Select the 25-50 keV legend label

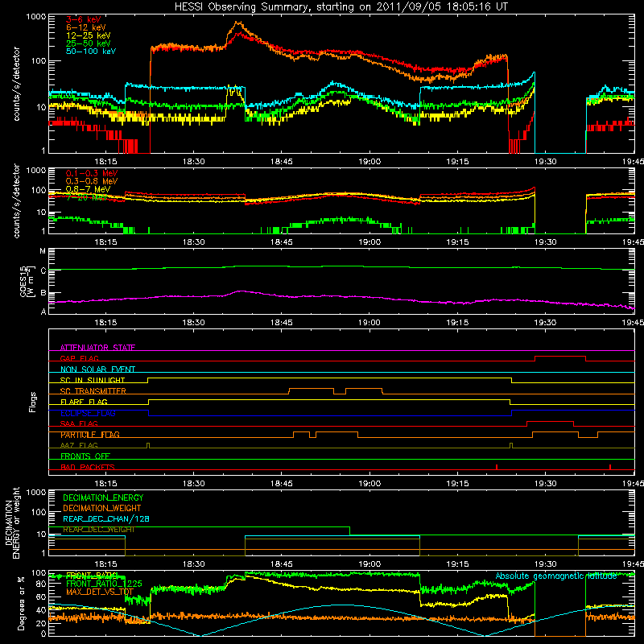[89, 43]
